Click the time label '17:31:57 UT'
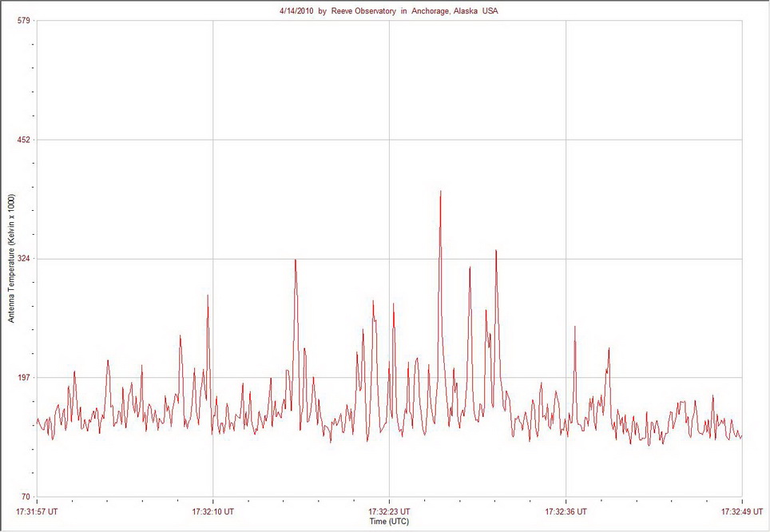770x532 pixels. click(37, 511)
